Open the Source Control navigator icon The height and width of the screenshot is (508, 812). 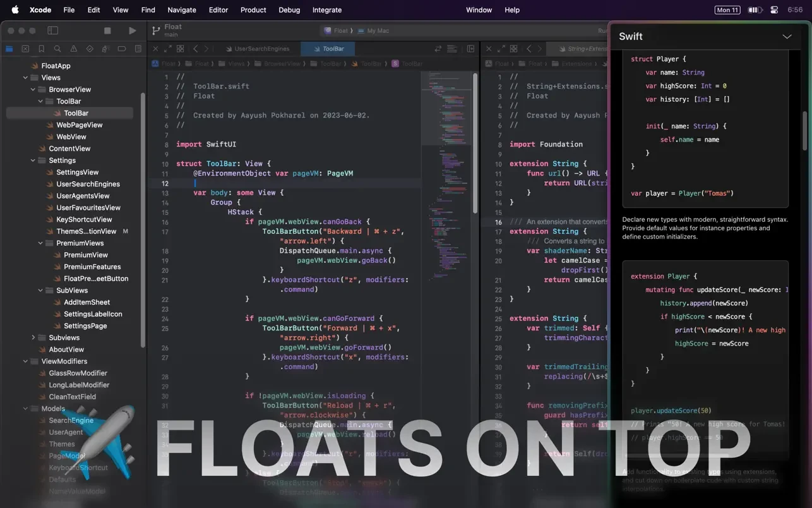tap(25, 49)
